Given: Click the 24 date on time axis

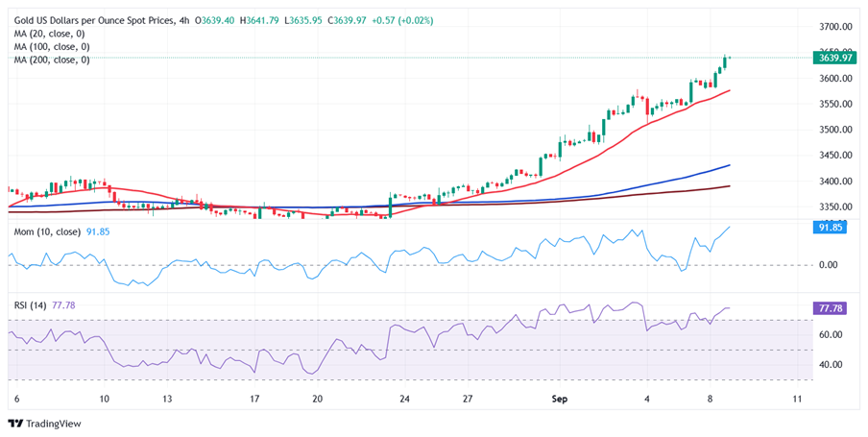Looking at the screenshot, I should [x=405, y=399].
